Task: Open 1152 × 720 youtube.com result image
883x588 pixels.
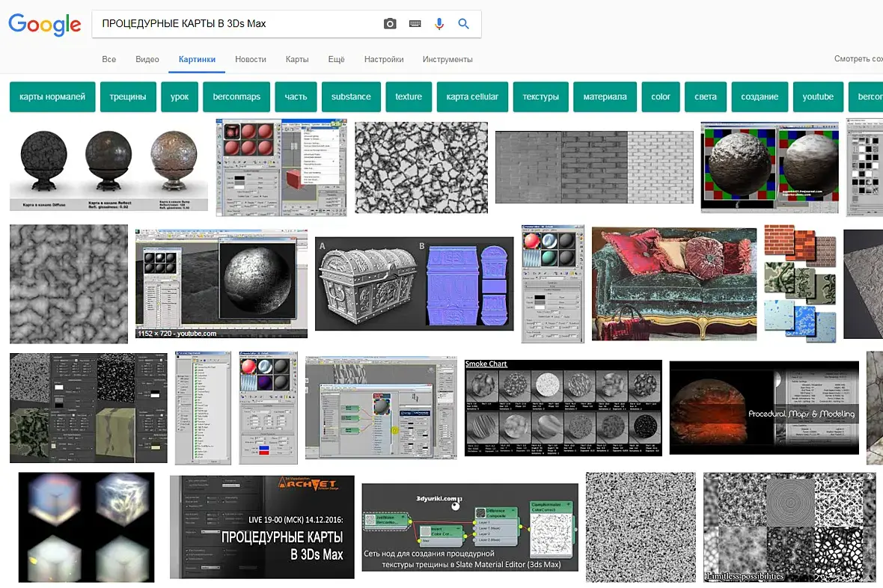Action: pos(221,284)
